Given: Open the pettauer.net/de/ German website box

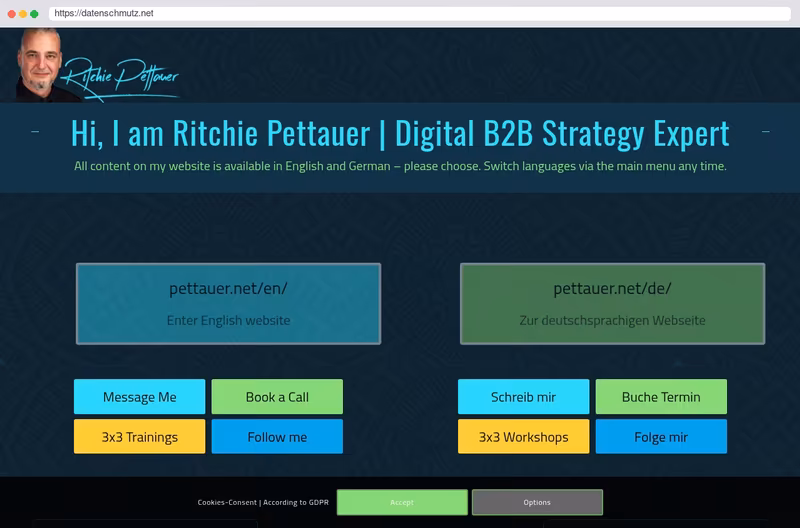Looking at the screenshot, I should (612, 304).
